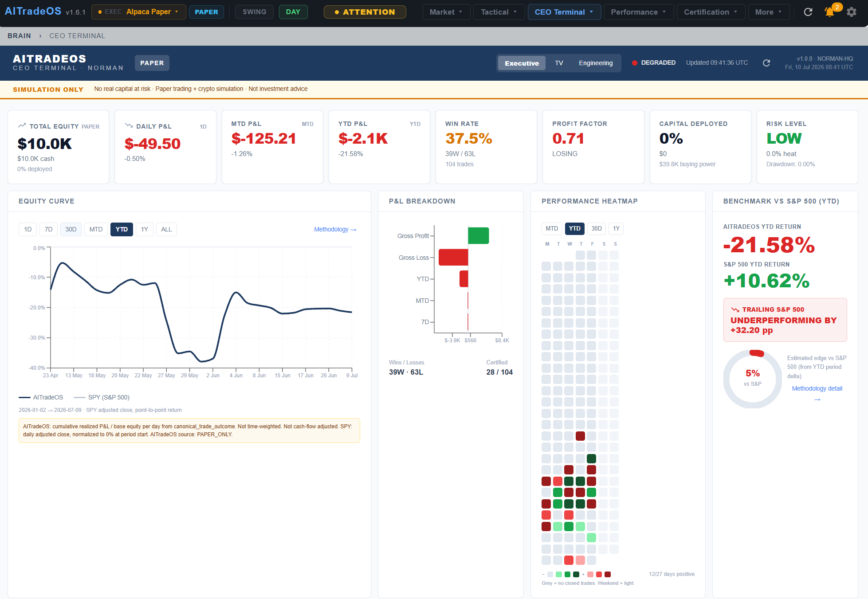Click the AITradeOS logo
This screenshot has width=868, height=599.
[x=33, y=12]
